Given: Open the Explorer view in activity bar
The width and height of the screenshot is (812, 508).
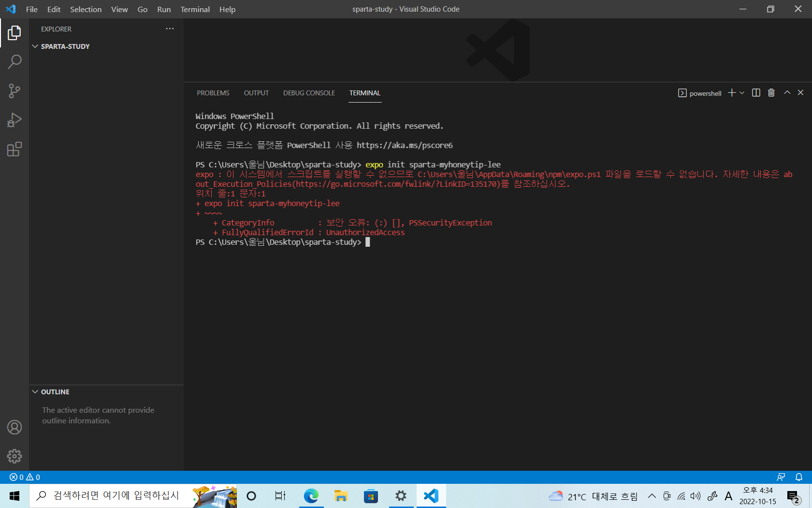Looking at the screenshot, I should tap(14, 33).
